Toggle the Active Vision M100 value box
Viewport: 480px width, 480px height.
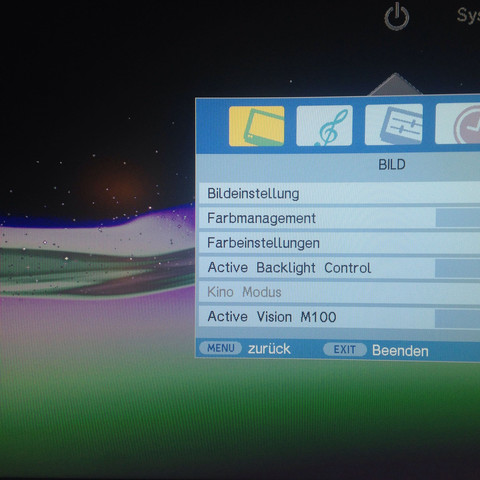coord(457,318)
